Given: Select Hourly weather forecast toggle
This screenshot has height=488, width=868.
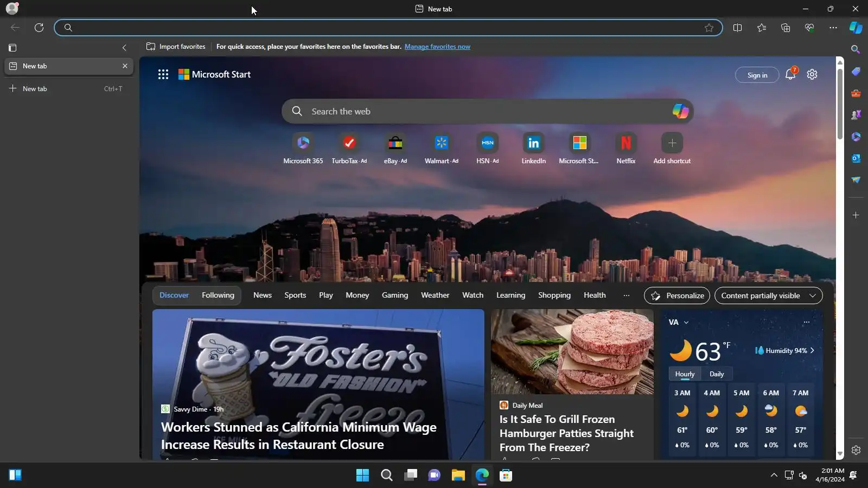Looking at the screenshot, I should [685, 374].
